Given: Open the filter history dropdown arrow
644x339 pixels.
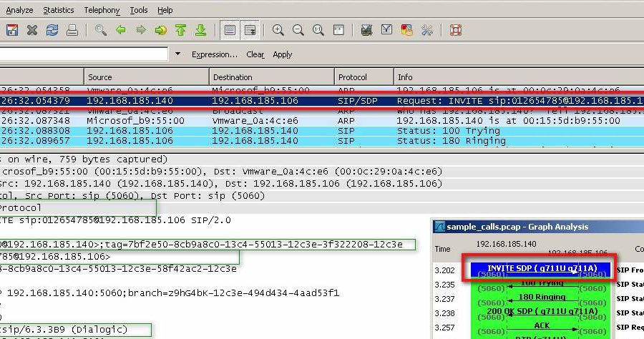Looking at the screenshot, I should [x=177, y=54].
